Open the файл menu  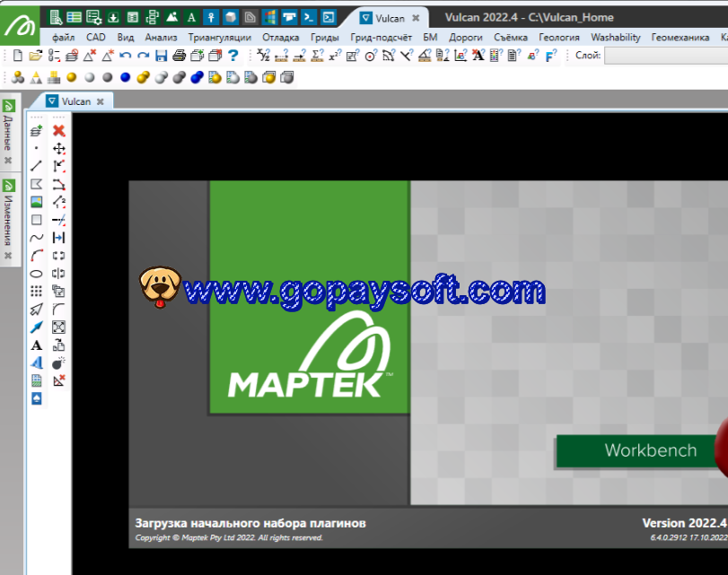(63, 38)
